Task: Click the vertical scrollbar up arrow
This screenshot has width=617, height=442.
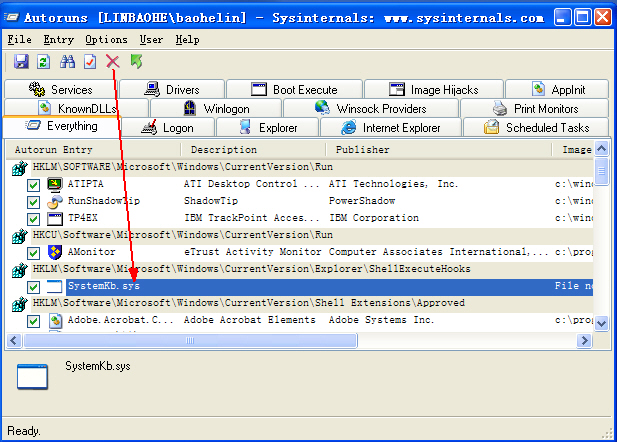Action: (601, 148)
